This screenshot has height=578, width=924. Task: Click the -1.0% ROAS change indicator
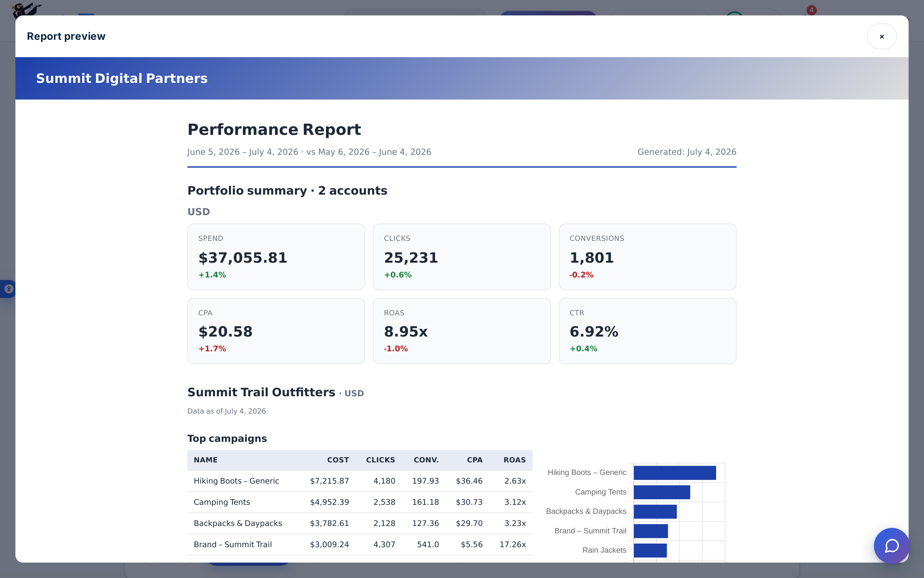[396, 349]
